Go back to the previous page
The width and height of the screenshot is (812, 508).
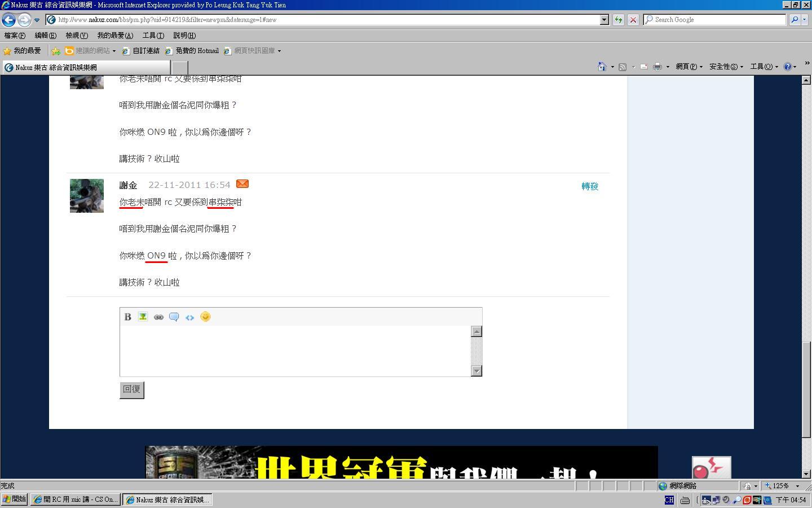8,20
